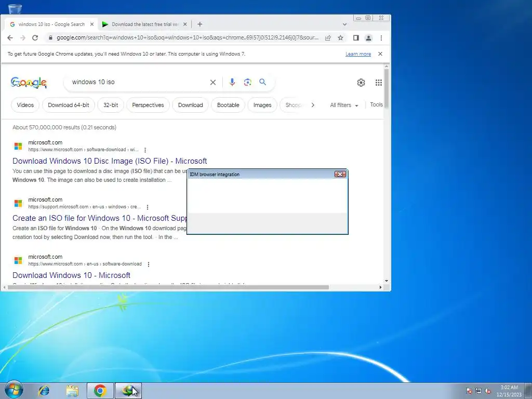Open the Windows Start button
Screen dimensions: 532x399
coord(14,390)
